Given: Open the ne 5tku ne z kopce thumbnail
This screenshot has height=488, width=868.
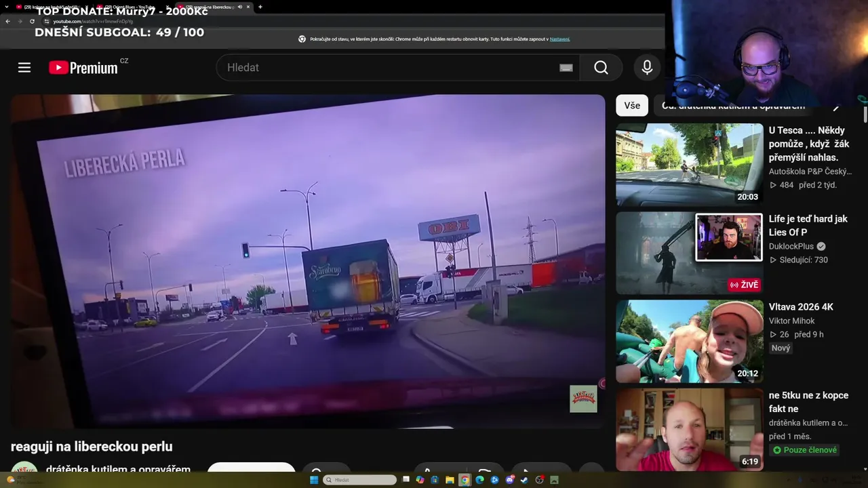Looking at the screenshot, I should click(x=690, y=430).
